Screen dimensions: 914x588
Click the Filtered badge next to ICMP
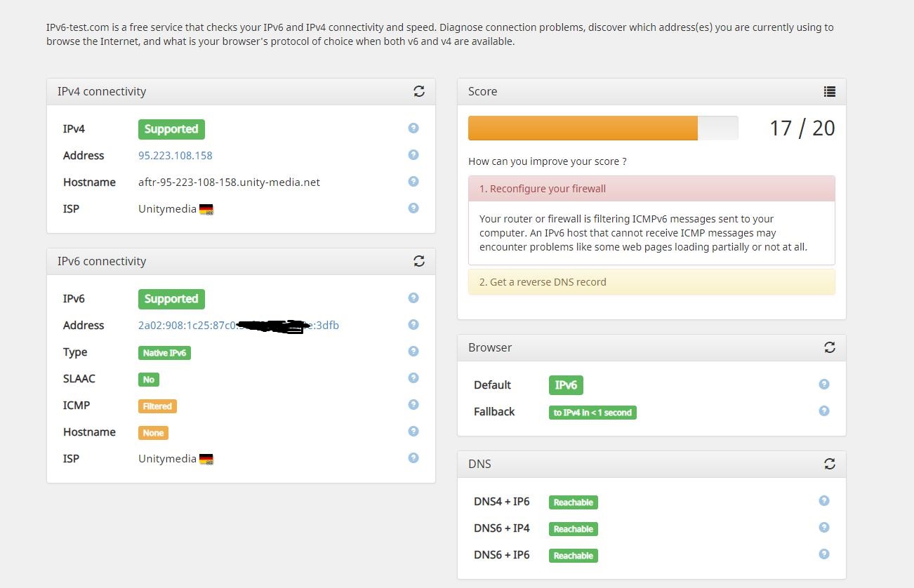157,406
